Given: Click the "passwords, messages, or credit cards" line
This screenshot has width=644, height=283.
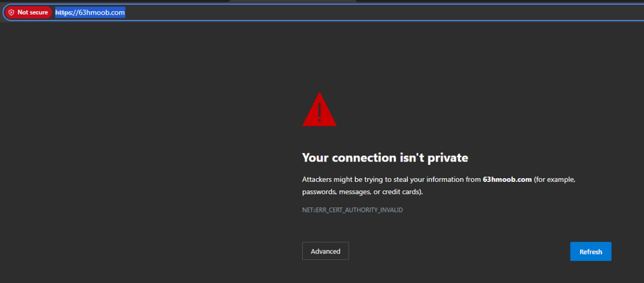Looking at the screenshot, I should click(363, 192).
